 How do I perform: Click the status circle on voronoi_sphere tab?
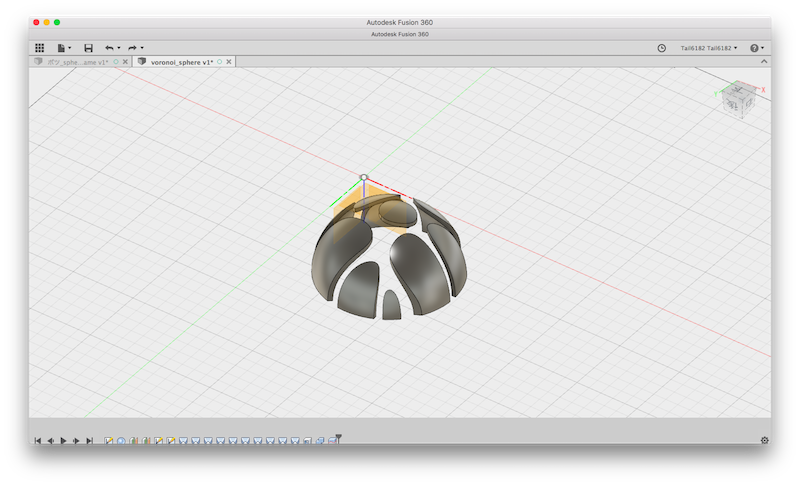[x=219, y=62]
